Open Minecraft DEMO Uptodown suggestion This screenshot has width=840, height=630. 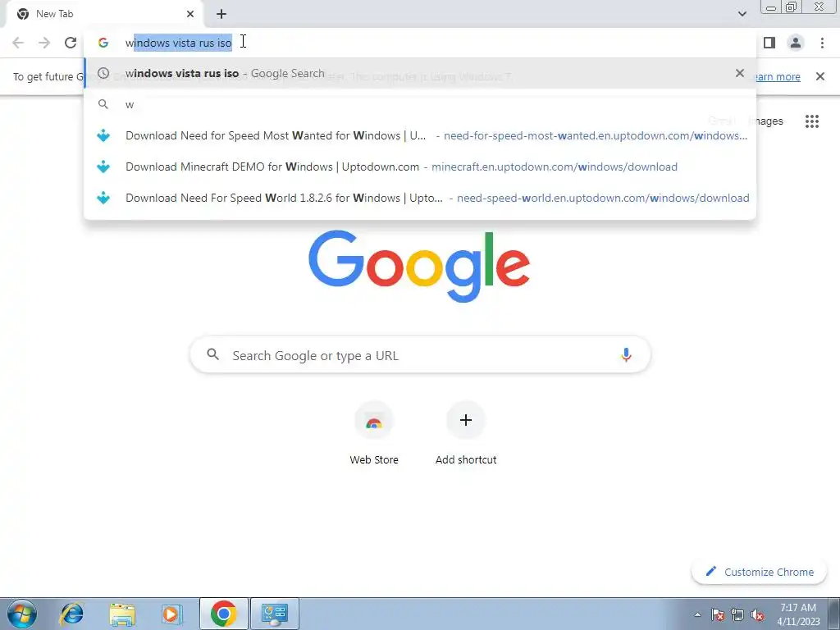tap(420, 167)
